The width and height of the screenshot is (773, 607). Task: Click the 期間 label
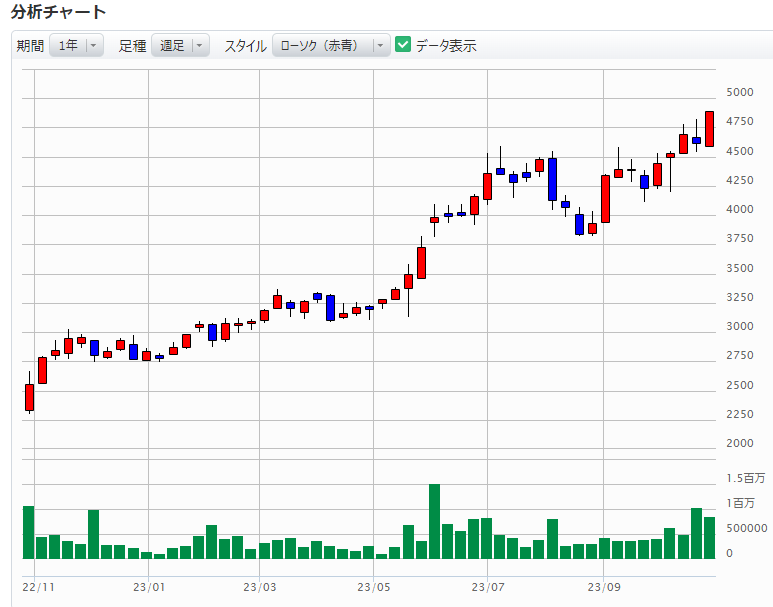[x=30, y=46]
